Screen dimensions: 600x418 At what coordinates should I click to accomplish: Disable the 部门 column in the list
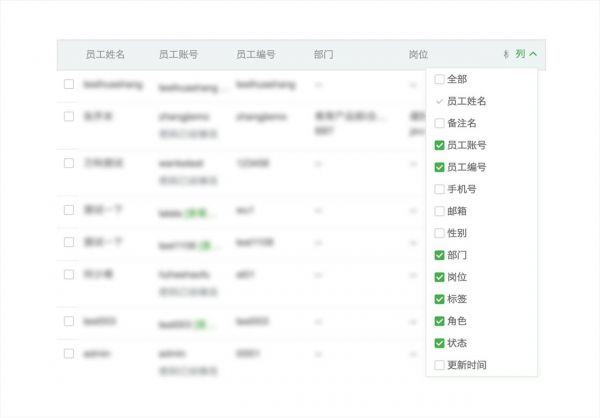[x=440, y=255]
